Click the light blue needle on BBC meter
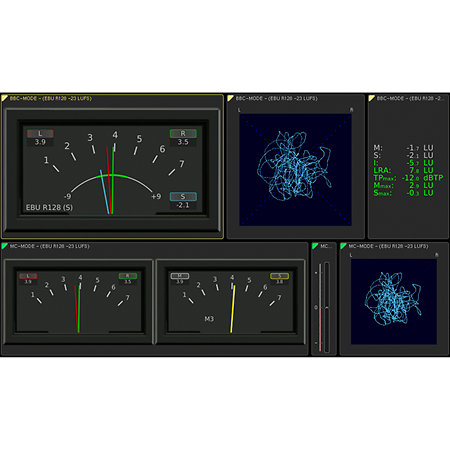Image resolution: width=450 pixels, height=450 pixels. coord(105,192)
